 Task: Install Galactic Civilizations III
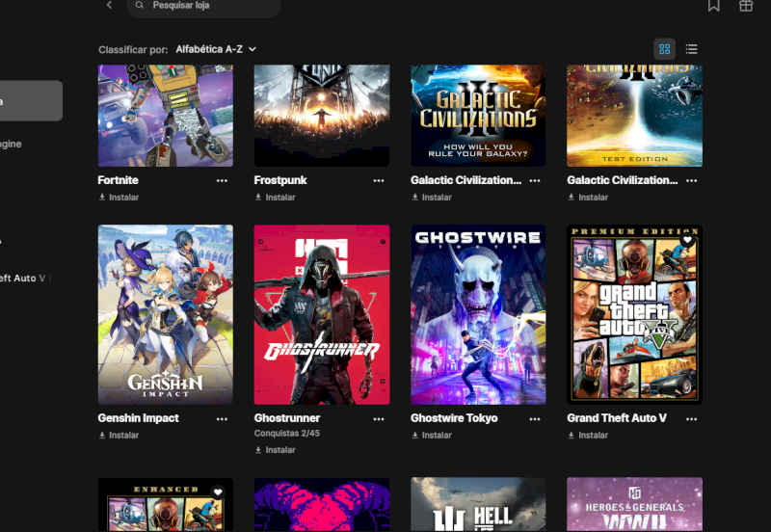(431, 198)
